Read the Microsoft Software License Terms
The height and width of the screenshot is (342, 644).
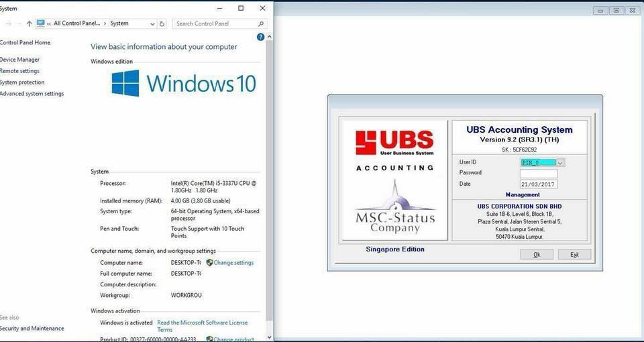[203, 326]
